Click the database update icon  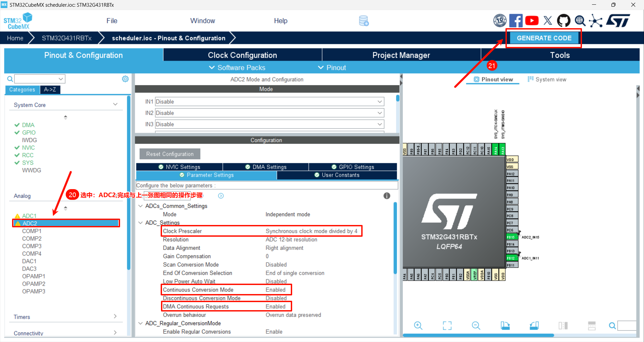pyautogui.click(x=364, y=21)
